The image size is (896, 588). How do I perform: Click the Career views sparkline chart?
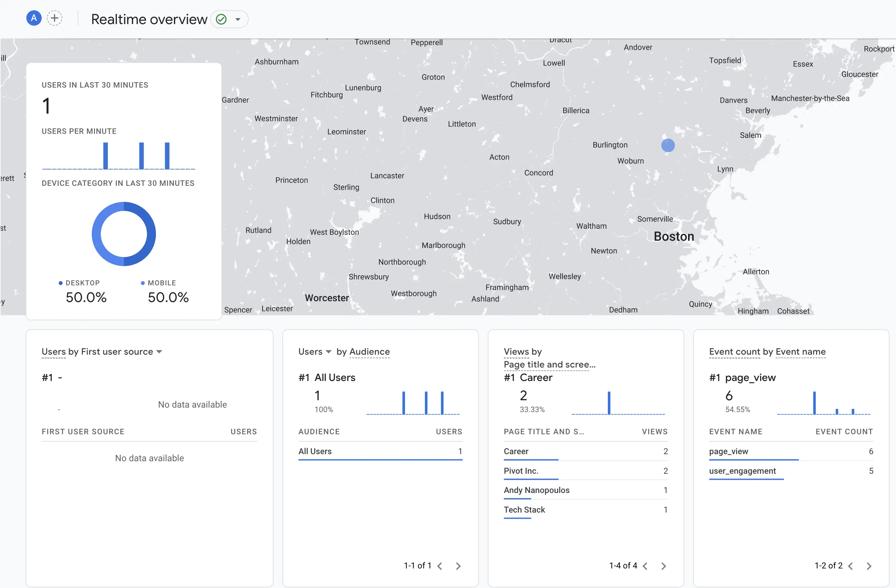click(618, 403)
